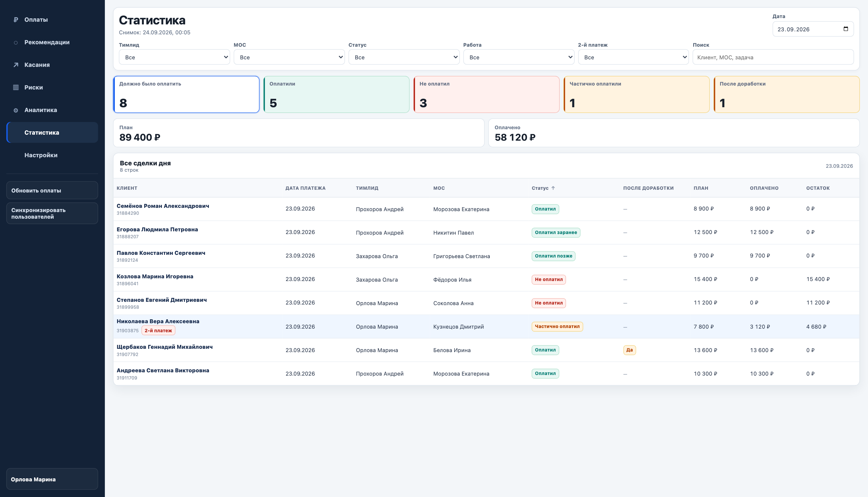Switch to the Аналитика section

pos(52,110)
